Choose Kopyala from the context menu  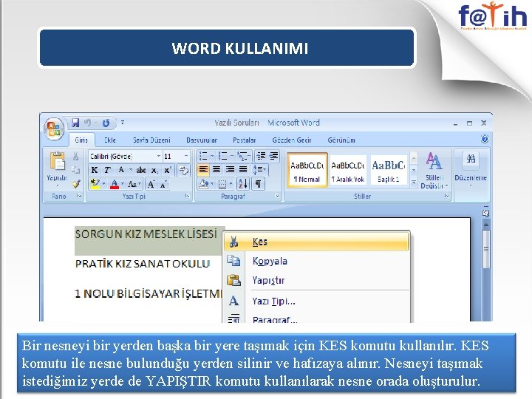coord(316,261)
